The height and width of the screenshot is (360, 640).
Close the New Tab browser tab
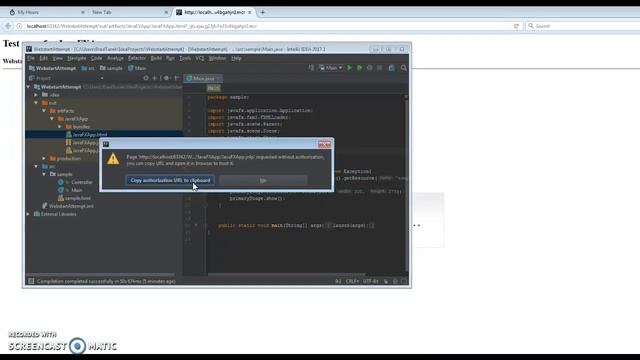pos(166,12)
